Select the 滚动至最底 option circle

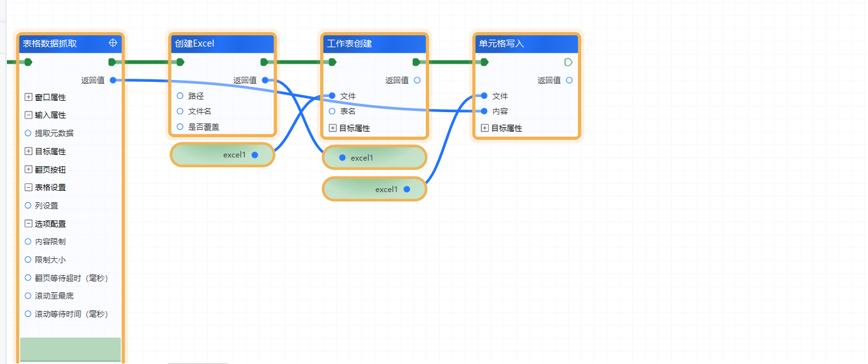click(27, 295)
